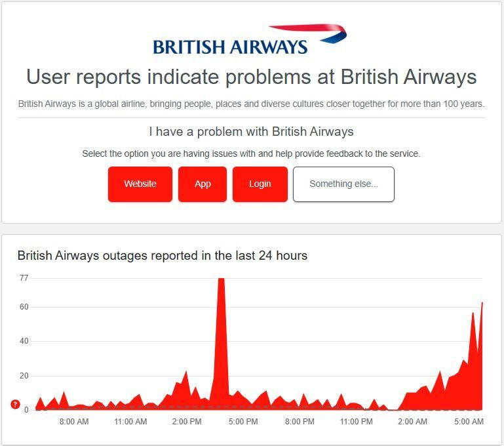Click the outages reported in last 24 hours heading
504x446 pixels.
tap(163, 256)
